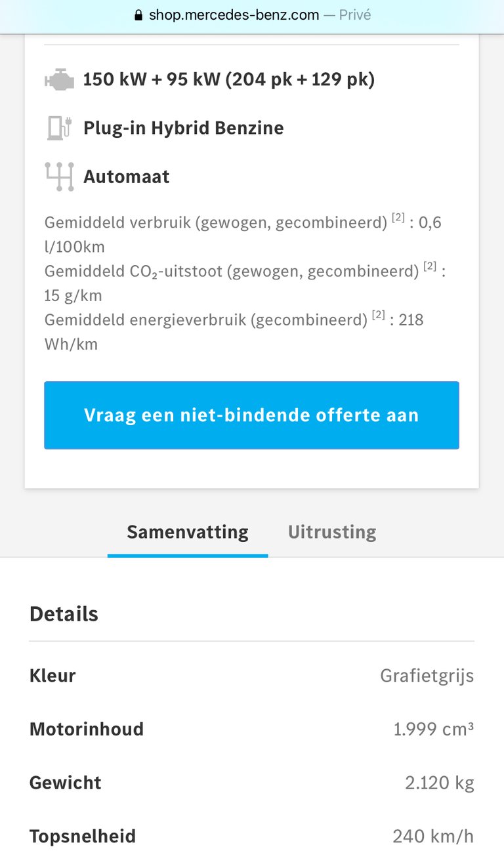Tap the Gewicht 2.120 kg value
The height and width of the screenshot is (868, 504).
tap(439, 783)
